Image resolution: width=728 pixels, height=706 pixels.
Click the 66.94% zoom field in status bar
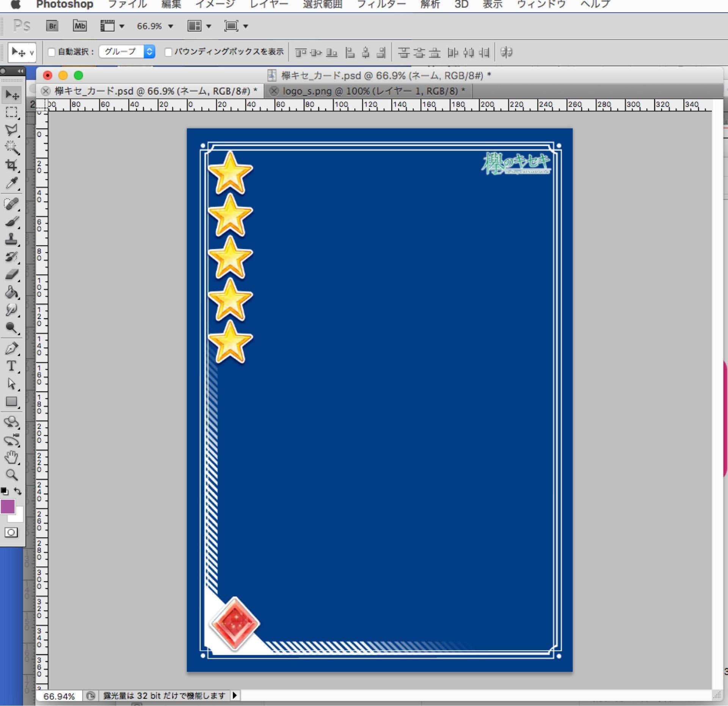click(x=59, y=696)
